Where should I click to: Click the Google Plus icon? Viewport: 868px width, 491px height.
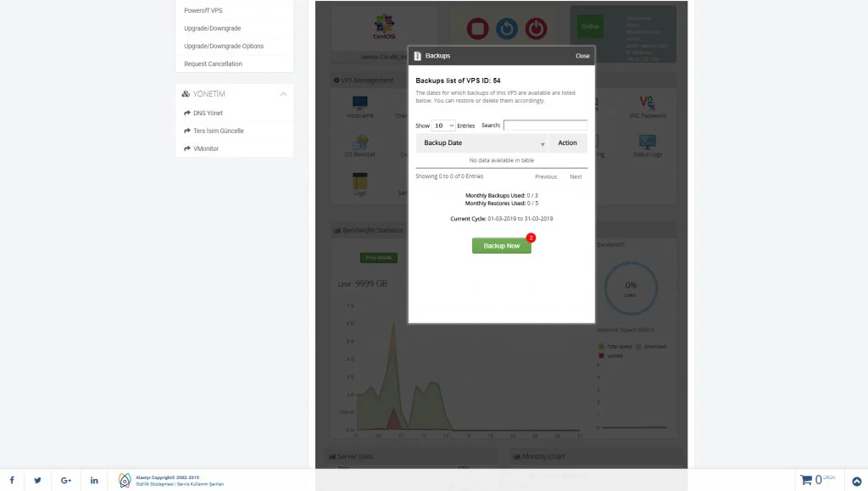click(66, 480)
